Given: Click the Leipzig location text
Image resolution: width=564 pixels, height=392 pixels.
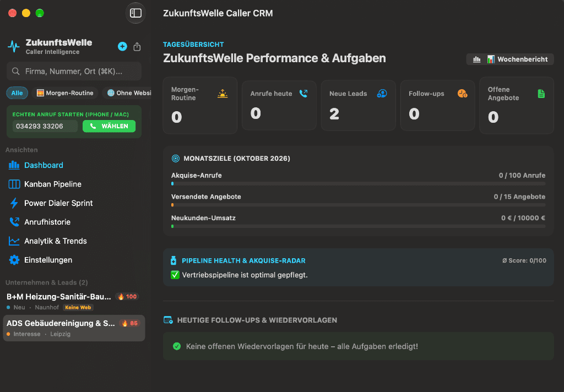Looking at the screenshot, I should pyautogui.click(x=61, y=334).
